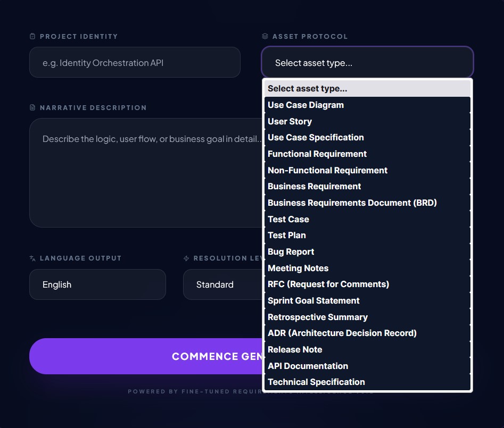Click the lightning icon beside RESOLUTION LEVEL
The image size is (504, 428).
click(x=186, y=258)
